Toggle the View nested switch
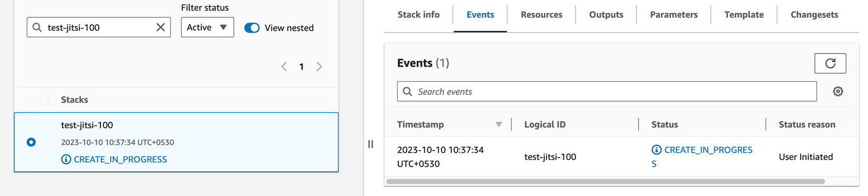 pos(252,28)
